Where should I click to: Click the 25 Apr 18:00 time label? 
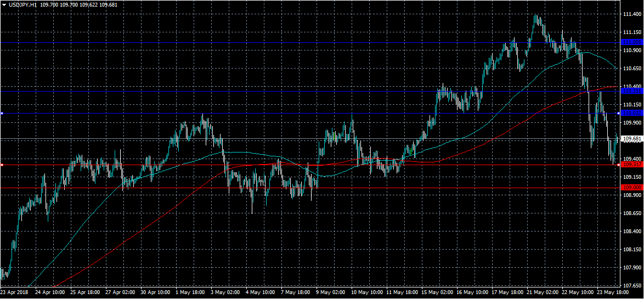tap(86, 292)
